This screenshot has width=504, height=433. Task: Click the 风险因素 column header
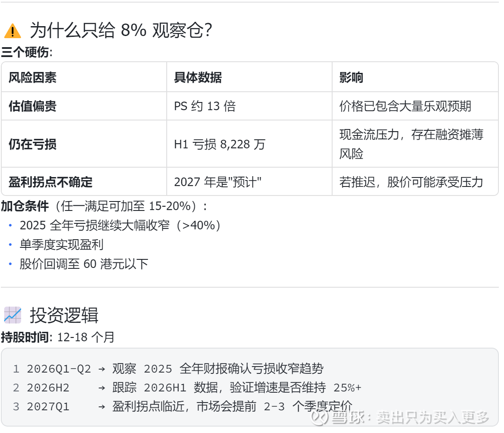point(33,77)
